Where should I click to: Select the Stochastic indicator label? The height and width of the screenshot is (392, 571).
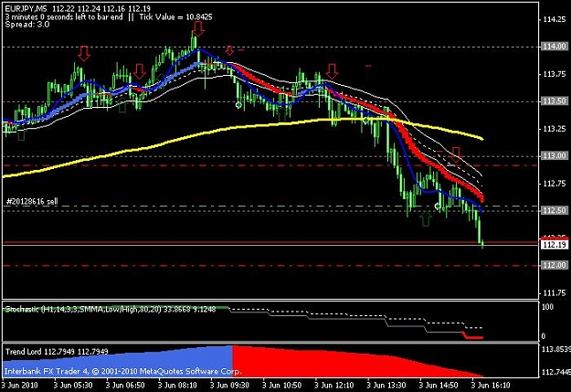tap(111, 309)
